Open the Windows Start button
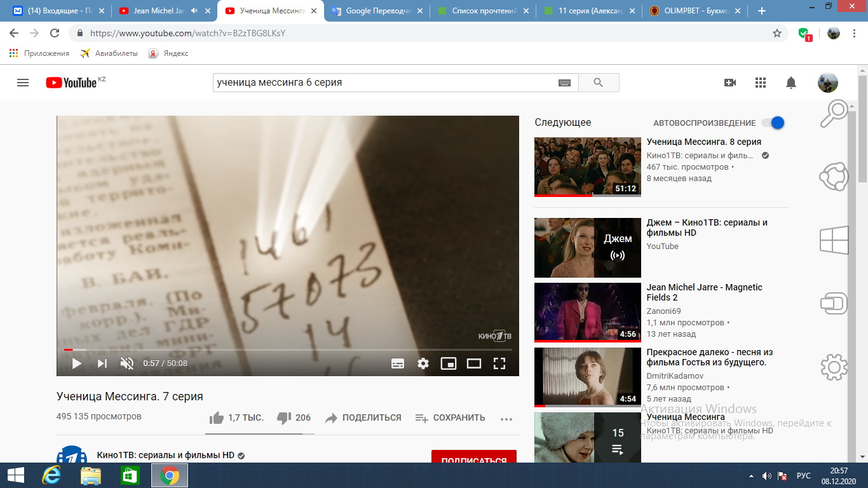This screenshot has height=488, width=868. click(x=15, y=475)
